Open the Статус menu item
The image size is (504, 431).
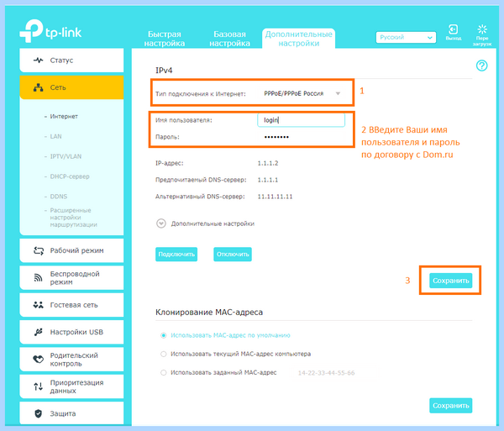click(71, 60)
